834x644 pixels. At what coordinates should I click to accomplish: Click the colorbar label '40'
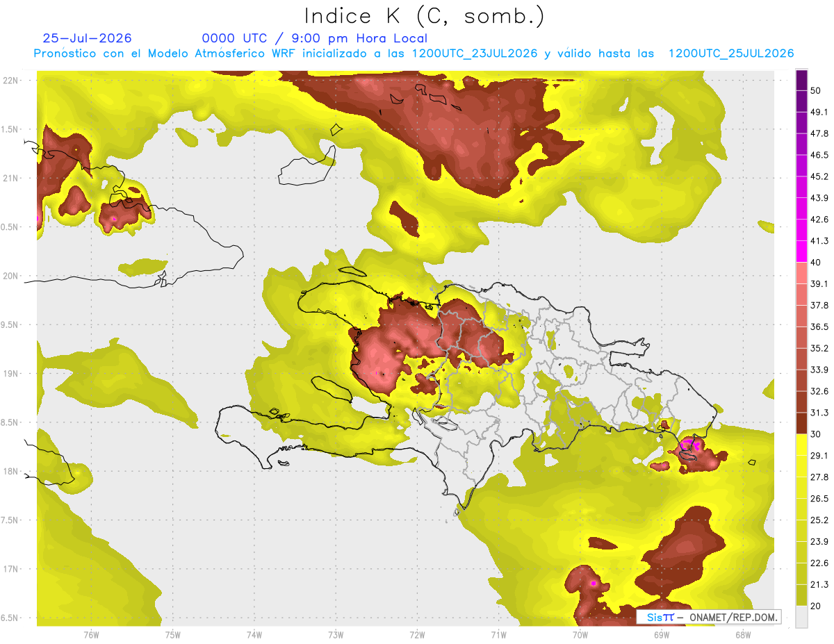(x=816, y=263)
